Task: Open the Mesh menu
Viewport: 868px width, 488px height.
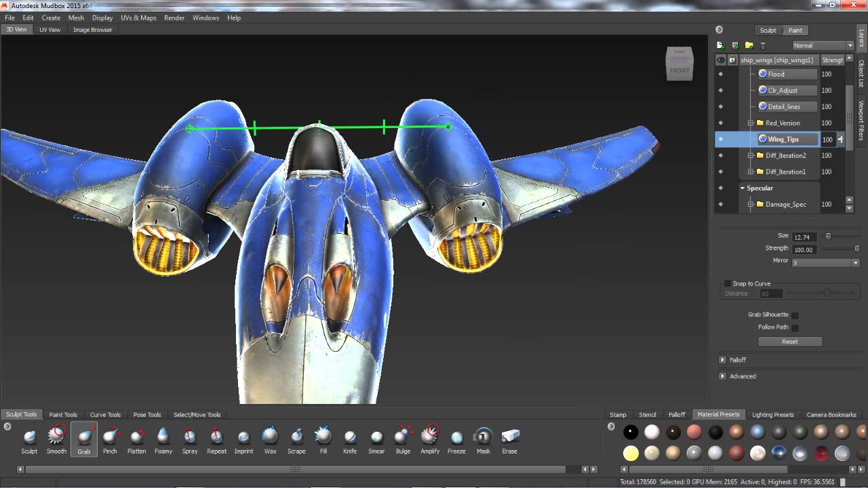Action: coord(76,18)
